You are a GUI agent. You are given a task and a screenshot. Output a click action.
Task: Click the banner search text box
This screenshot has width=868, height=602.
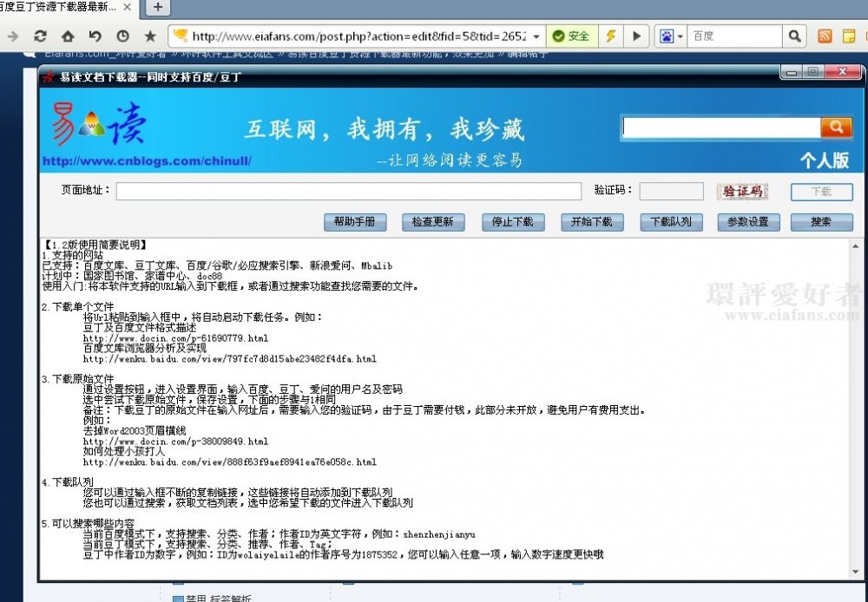point(721,128)
